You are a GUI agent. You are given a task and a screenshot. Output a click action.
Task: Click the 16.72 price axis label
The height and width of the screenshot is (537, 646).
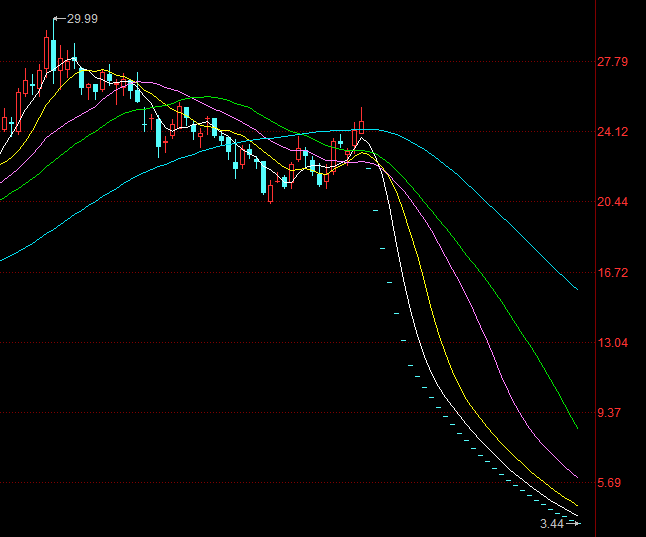[x=611, y=272]
